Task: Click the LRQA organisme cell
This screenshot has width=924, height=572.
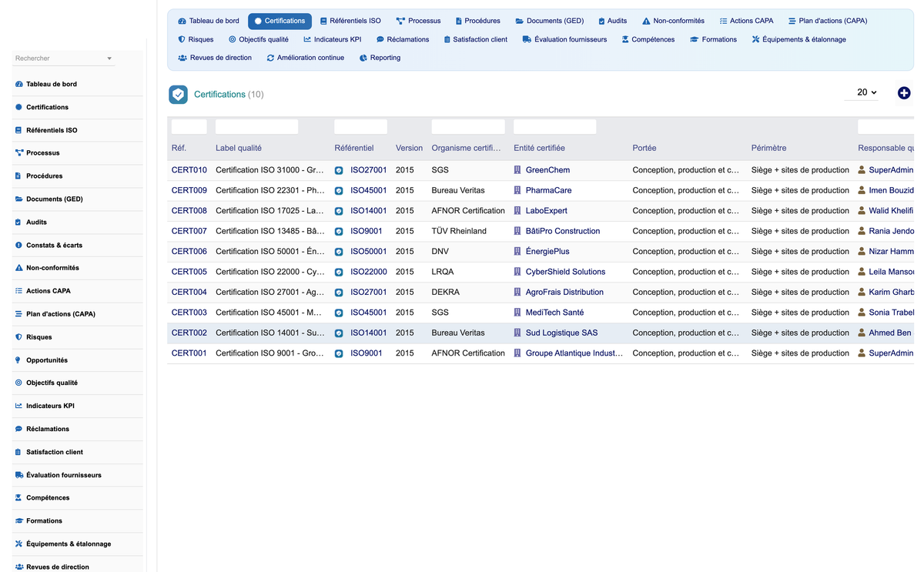Action: (x=444, y=272)
